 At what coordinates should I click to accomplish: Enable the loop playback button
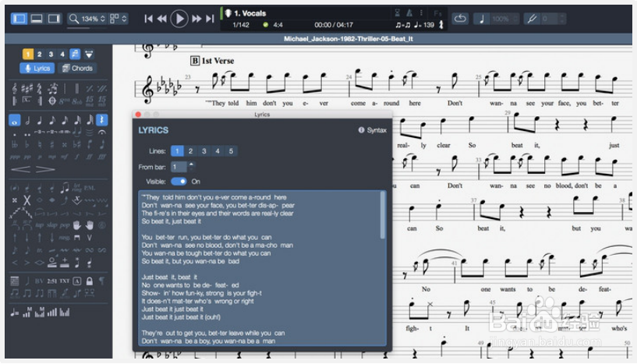click(x=460, y=19)
